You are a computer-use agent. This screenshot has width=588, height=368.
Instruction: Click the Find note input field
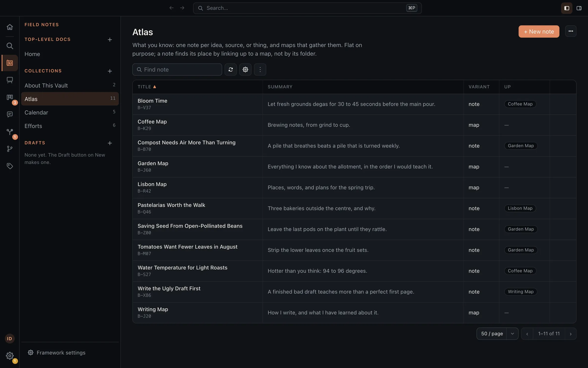coord(177,70)
